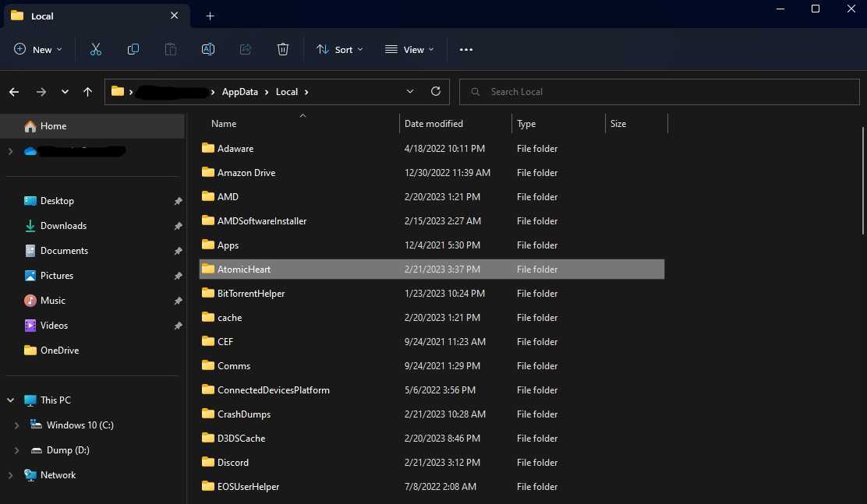Expand the Network tree node

coord(10,474)
